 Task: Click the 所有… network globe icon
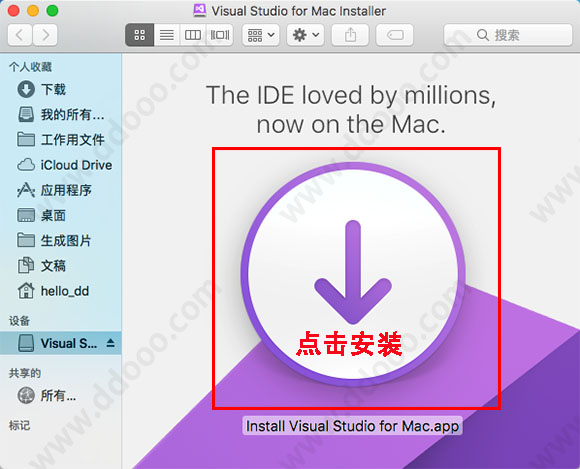(26, 395)
